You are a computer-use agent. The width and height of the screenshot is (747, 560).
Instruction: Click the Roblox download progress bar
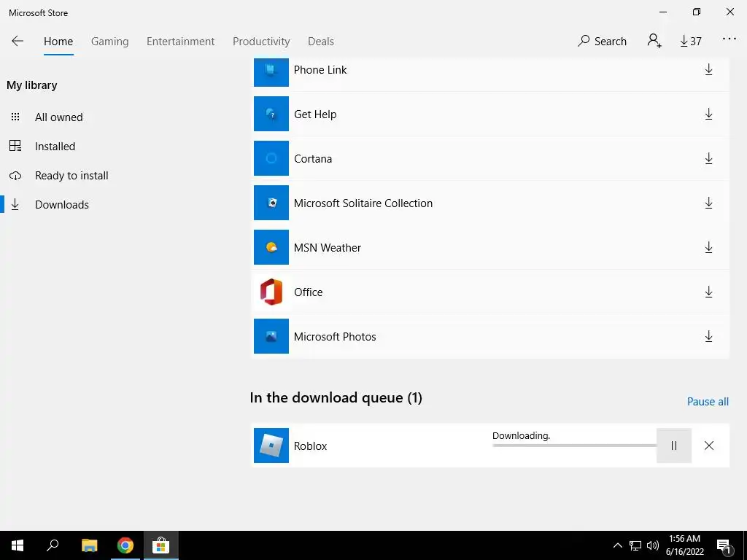point(574,446)
